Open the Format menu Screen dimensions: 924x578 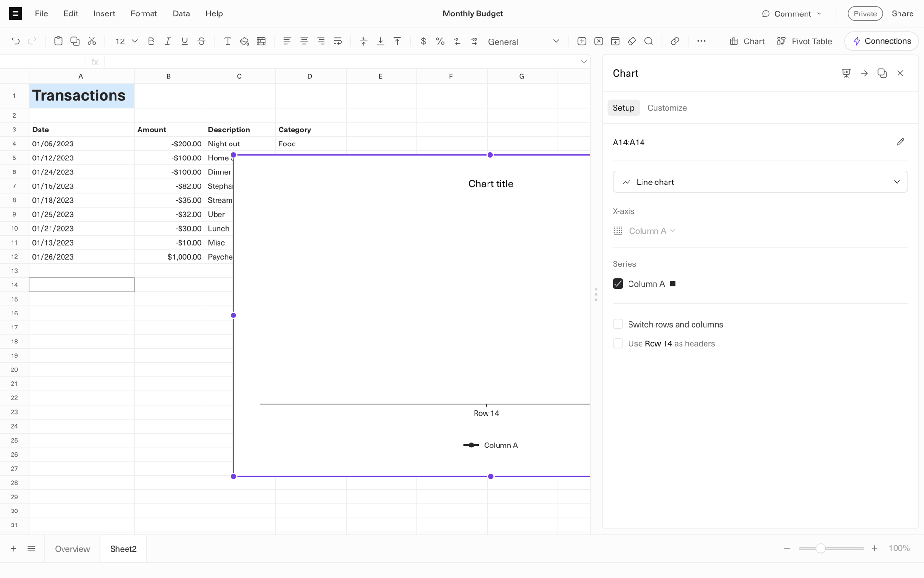(x=144, y=13)
